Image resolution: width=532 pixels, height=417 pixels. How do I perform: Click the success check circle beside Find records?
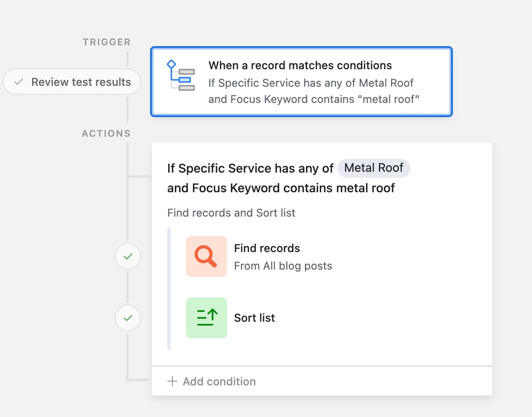(128, 256)
